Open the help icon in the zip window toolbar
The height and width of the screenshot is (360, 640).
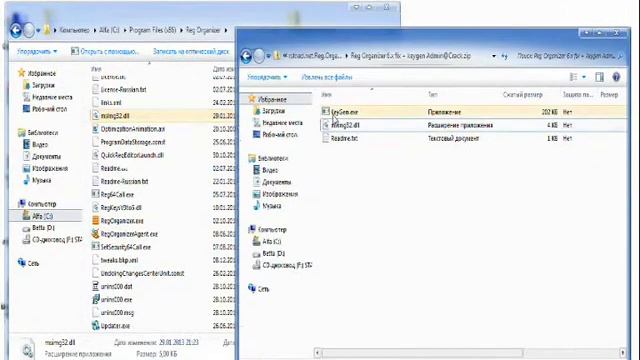pyautogui.click(x=616, y=77)
